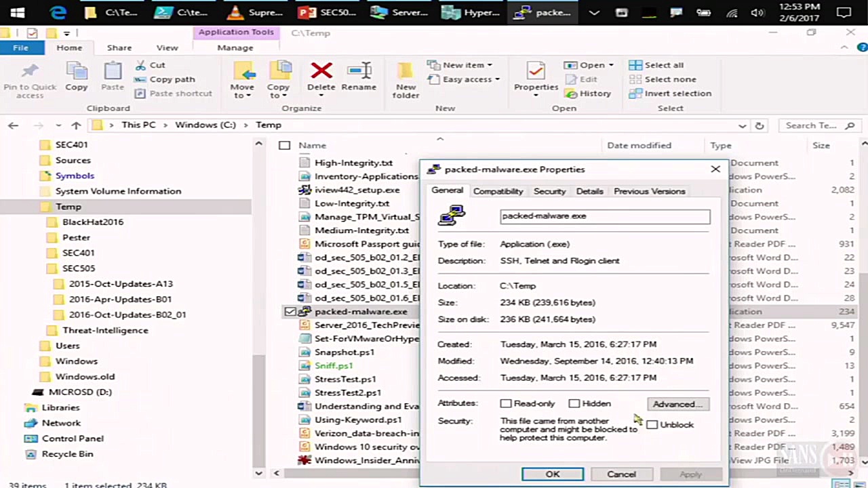
Task: Tick the Hidden attribute checkbox
Action: 574,403
